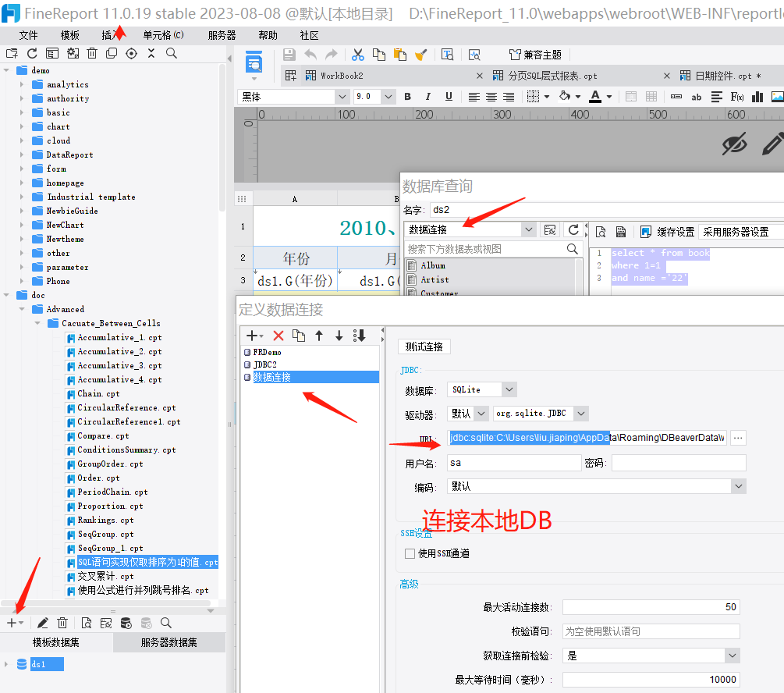Toggle italic formatting
This screenshot has width=784, height=693.
[428, 97]
